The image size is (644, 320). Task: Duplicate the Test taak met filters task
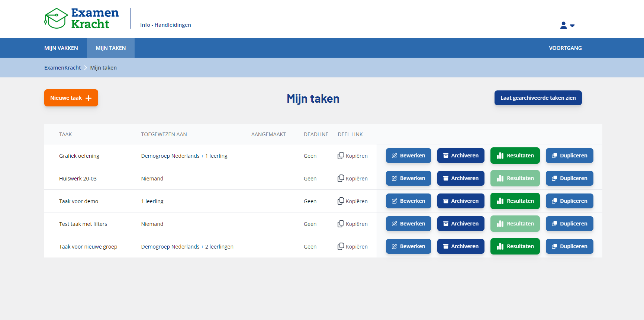(x=569, y=224)
